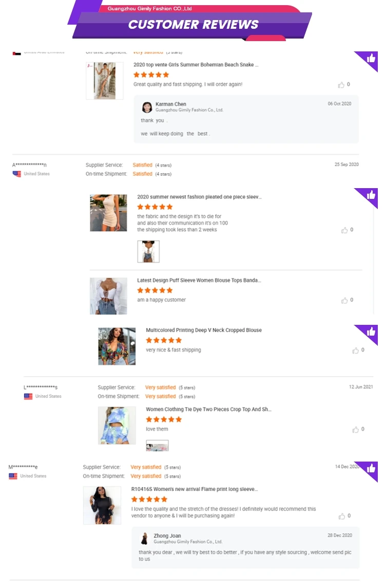The image size is (385, 588).
Task: Click the Tie Dye set product thumbnail
Action: pyautogui.click(x=117, y=426)
